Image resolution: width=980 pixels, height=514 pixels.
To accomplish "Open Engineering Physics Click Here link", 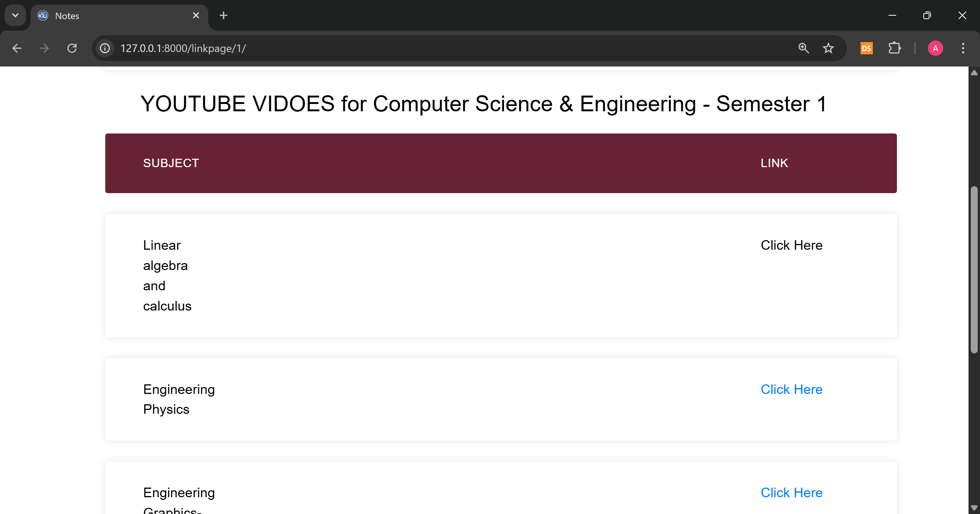I will 791,389.
